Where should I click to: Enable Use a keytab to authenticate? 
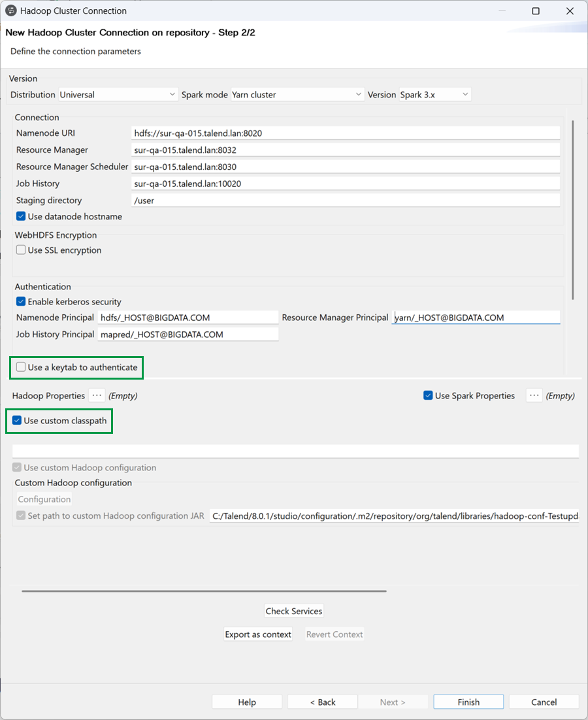point(20,367)
